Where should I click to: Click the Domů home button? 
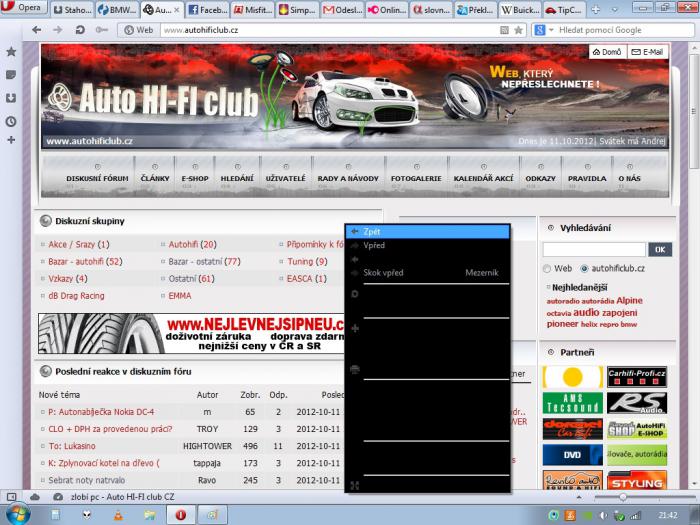[605, 52]
